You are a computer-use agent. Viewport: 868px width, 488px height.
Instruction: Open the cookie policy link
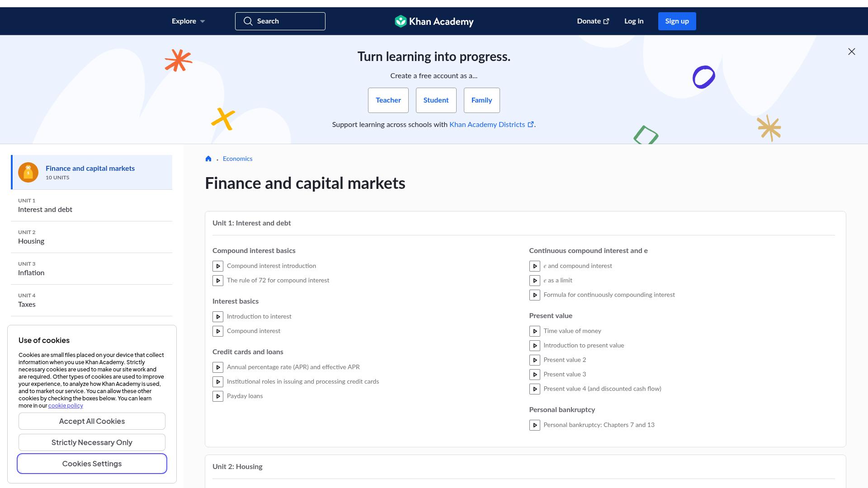coord(66,406)
